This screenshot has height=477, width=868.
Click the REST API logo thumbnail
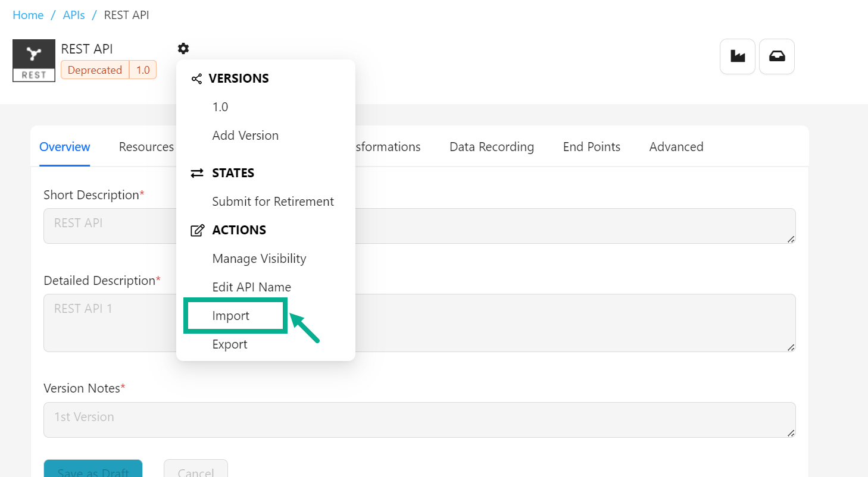tap(34, 61)
